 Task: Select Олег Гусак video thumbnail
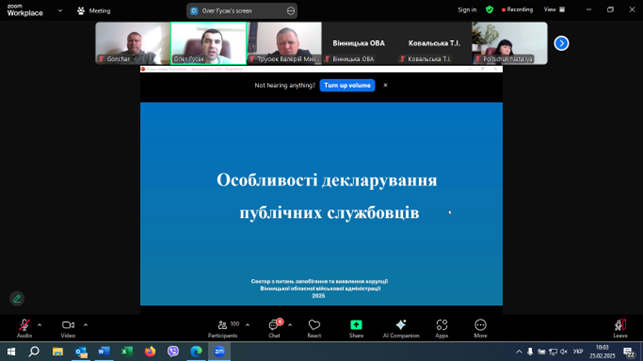(209, 43)
